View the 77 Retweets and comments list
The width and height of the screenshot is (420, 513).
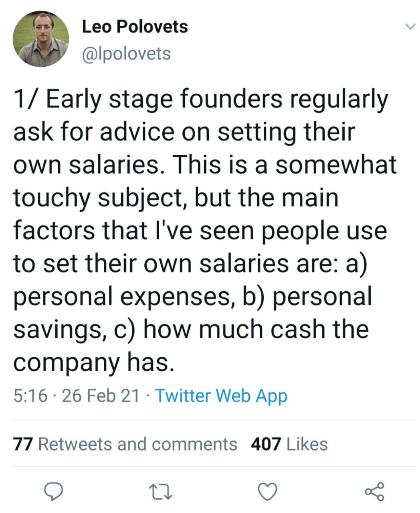click(125, 444)
